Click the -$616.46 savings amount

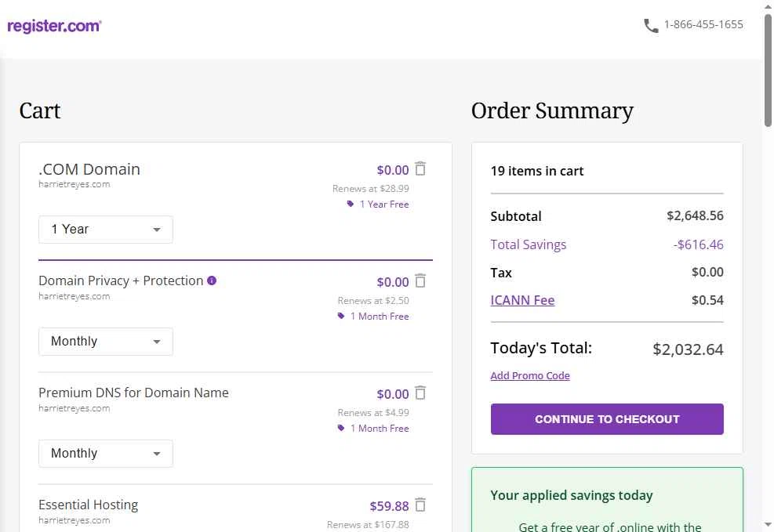[x=698, y=244]
